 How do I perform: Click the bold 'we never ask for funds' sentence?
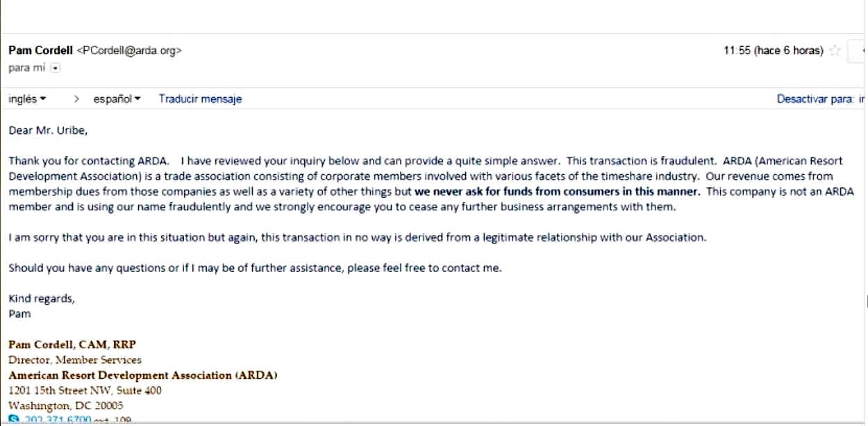tap(557, 191)
